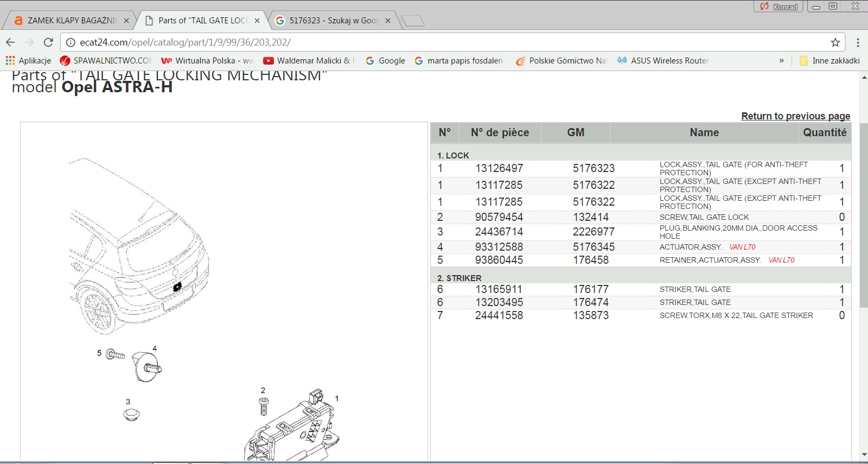Switch to the 5176323 Google search tab
The width and height of the screenshot is (868, 464).
coord(332,21)
